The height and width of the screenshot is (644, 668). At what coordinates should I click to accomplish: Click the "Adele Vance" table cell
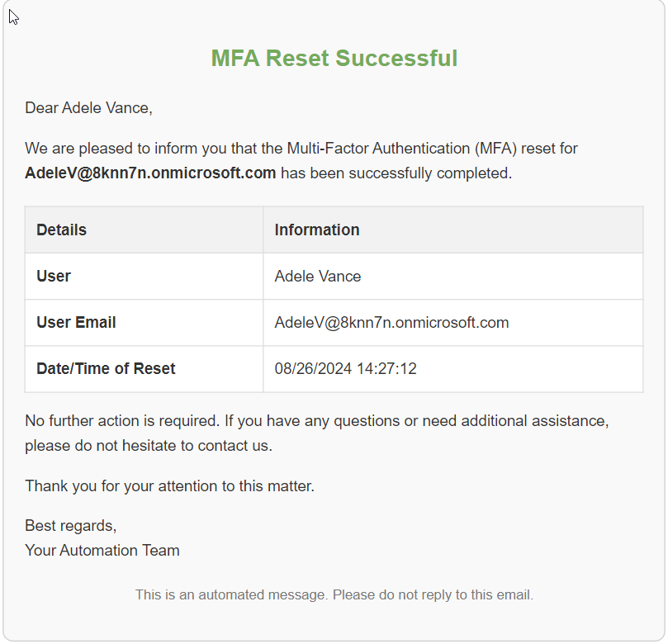click(x=318, y=277)
